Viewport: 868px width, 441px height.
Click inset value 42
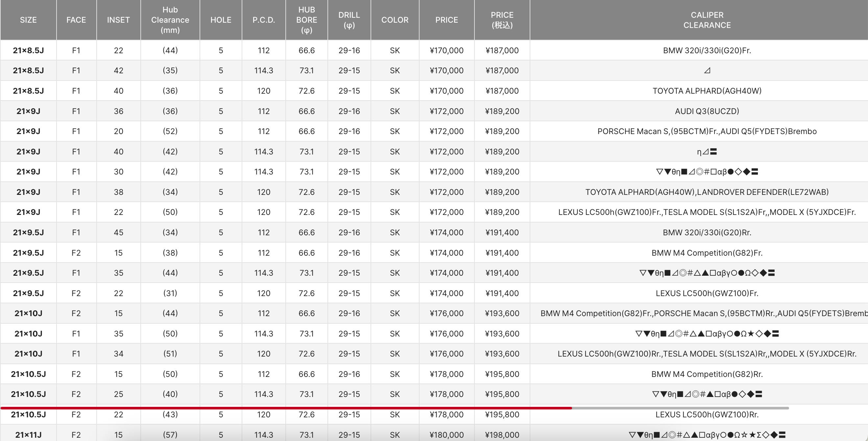(118, 71)
